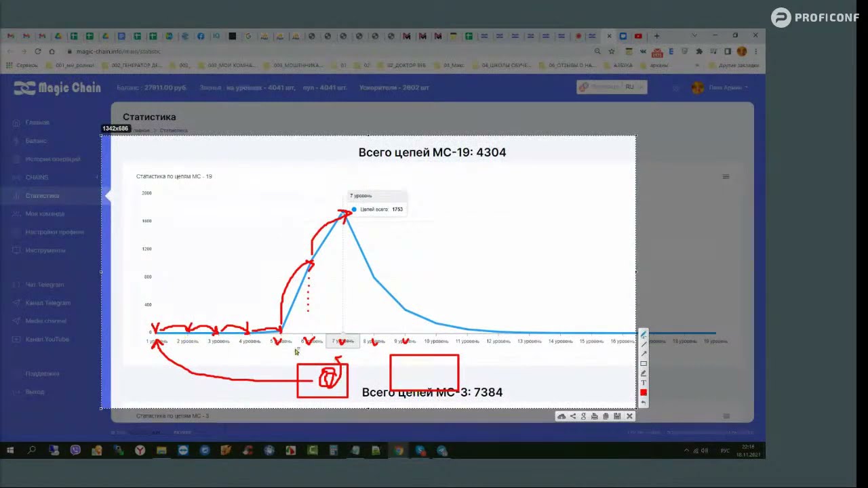This screenshot has width=868, height=488.
Task: Share the screenshot on social networks
Action: click(573, 416)
